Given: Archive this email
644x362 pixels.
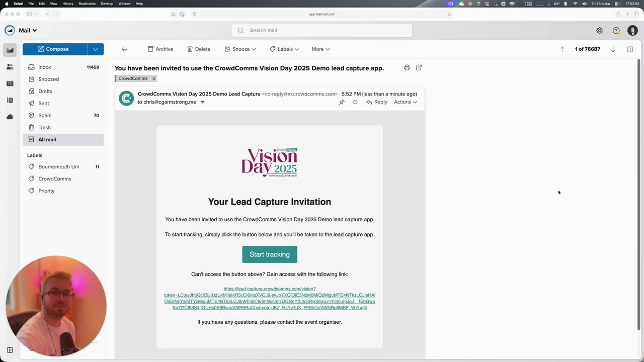Looking at the screenshot, I should click(160, 49).
